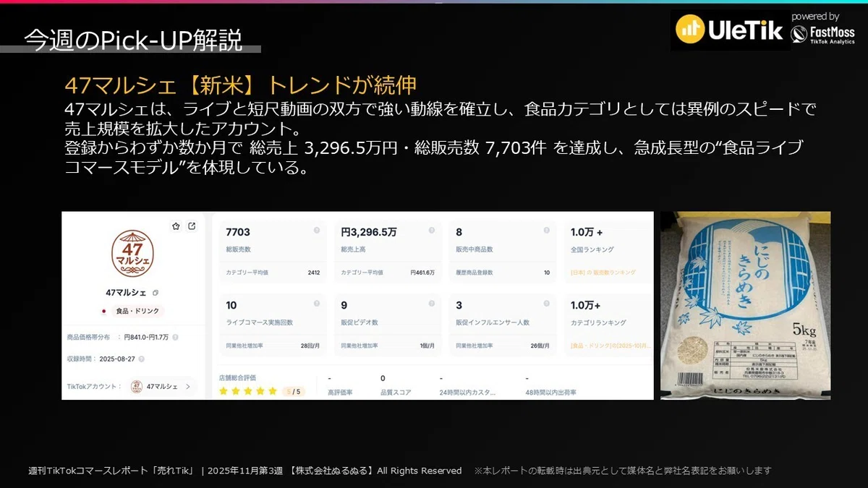Screen dimensions: 868x488
Task: Click help icon next to 収録時間 date
Action: [141, 359]
